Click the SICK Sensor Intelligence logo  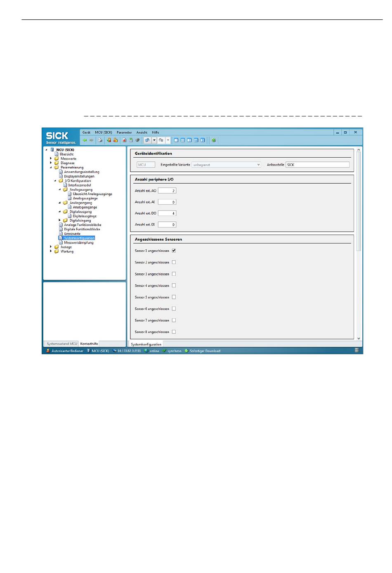(60, 137)
